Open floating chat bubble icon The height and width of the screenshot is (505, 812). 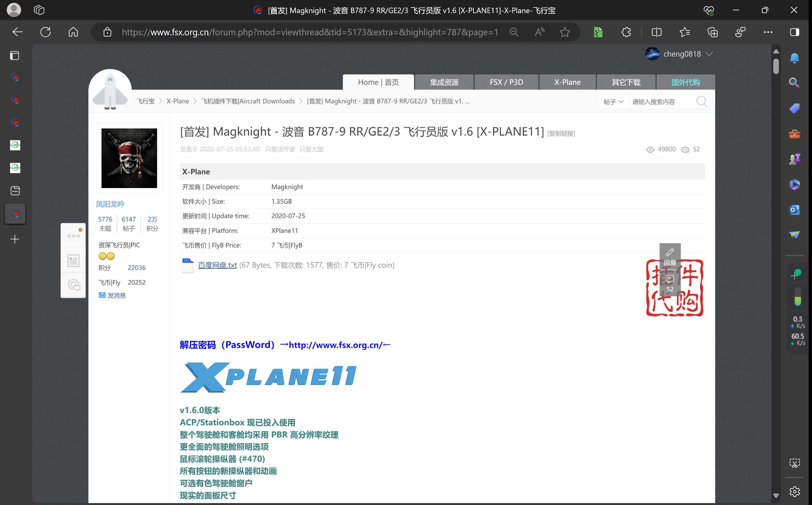click(x=73, y=285)
